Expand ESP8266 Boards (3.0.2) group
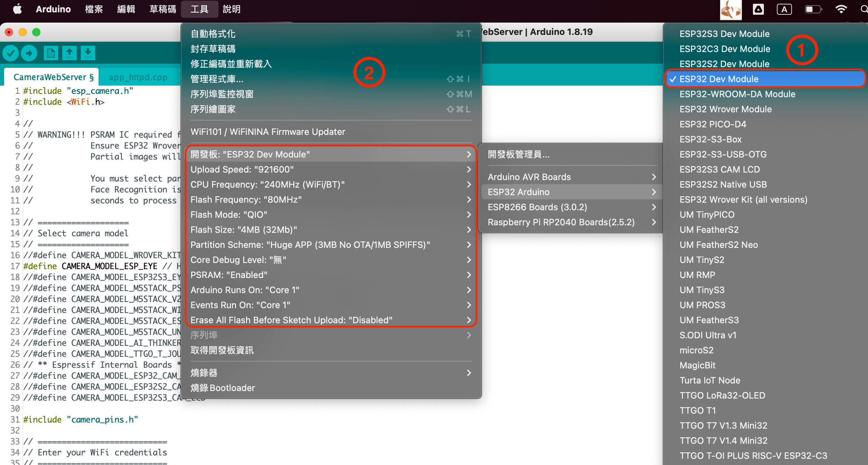The width and height of the screenshot is (868, 465). [x=571, y=207]
